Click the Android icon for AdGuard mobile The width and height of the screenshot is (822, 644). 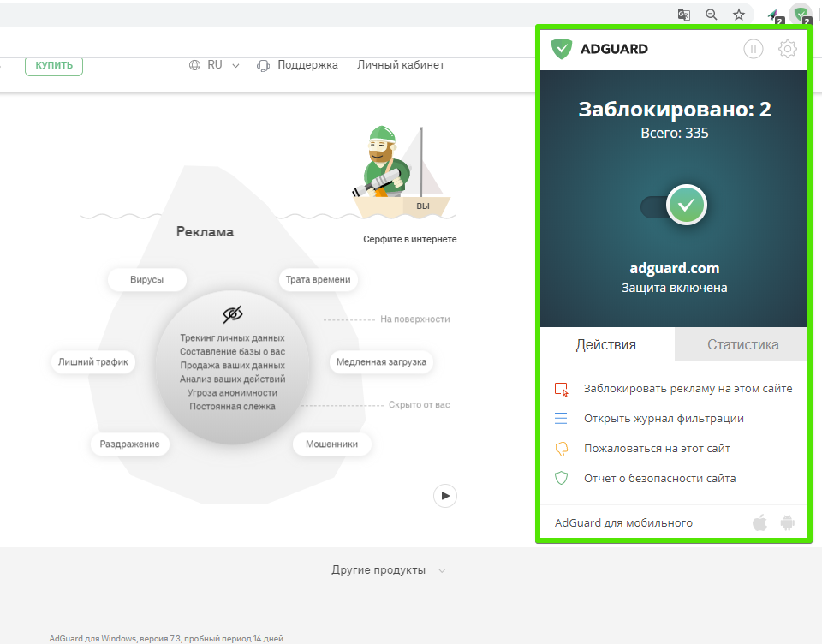pos(788,523)
